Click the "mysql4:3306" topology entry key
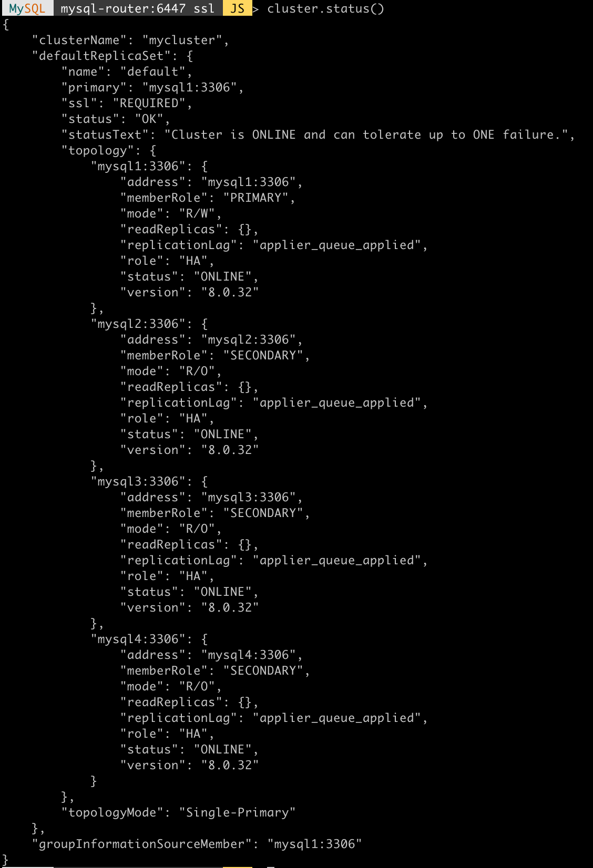This screenshot has height=868, width=593. point(138,639)
